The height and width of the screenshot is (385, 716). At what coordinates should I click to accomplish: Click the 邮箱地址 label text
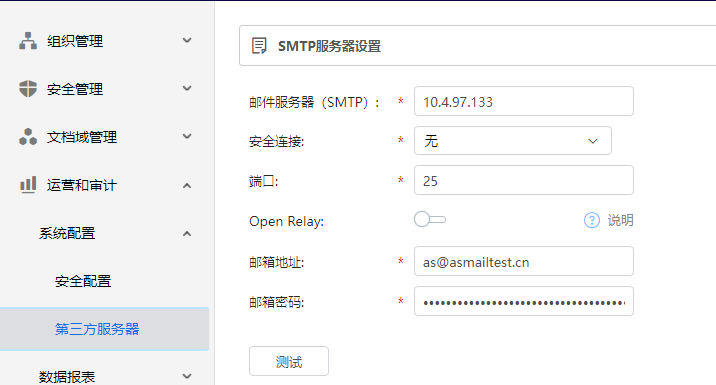click(x=276, y=262)
